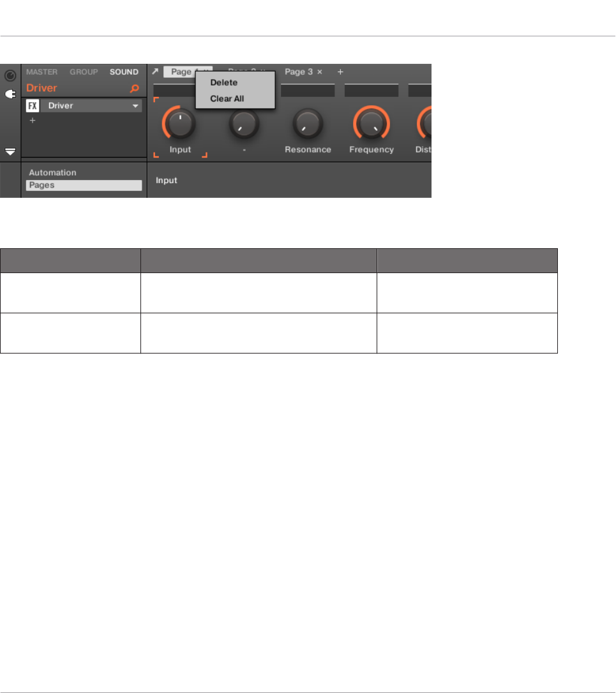This screenshot has width=616, height=693.
Task: Select the SOUND tab
Action: point(124,71)
